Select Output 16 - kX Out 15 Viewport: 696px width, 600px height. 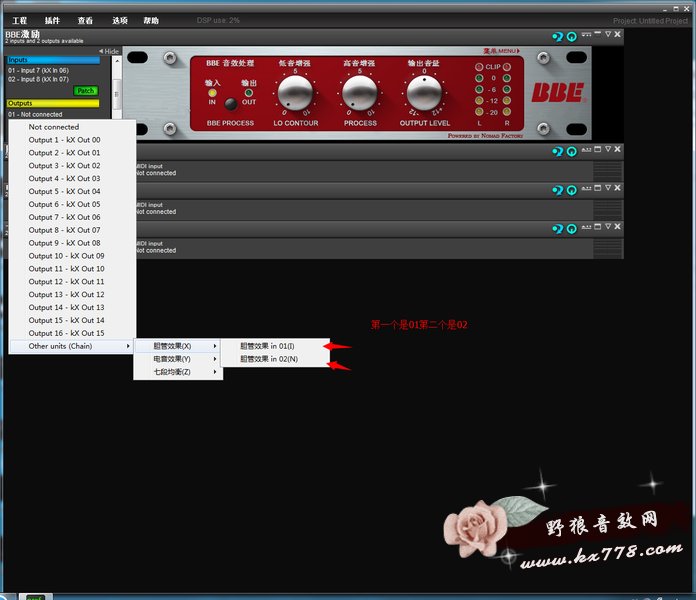tap(72, 333)
